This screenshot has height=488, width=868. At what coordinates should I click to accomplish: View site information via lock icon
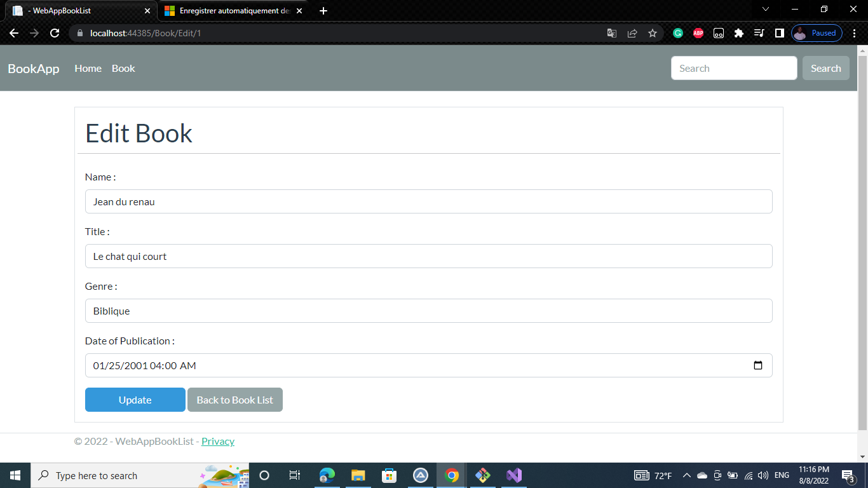click(79, 33)
